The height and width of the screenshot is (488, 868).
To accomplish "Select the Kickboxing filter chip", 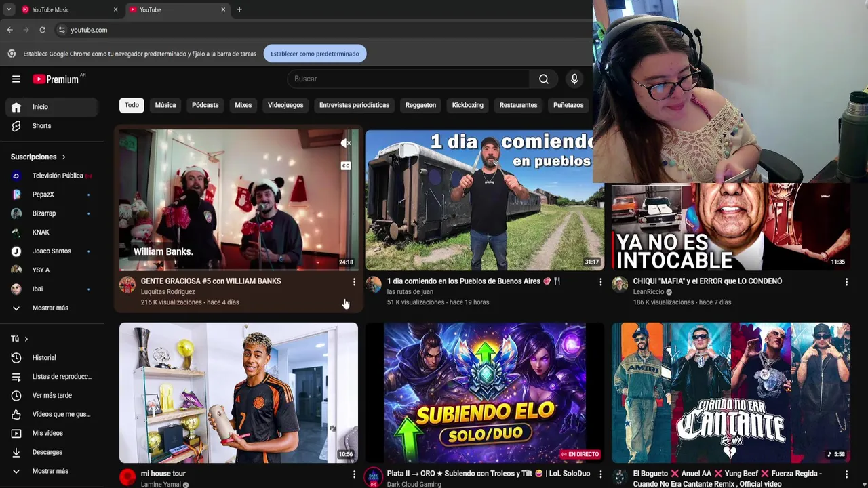I will tap(468, 105).
